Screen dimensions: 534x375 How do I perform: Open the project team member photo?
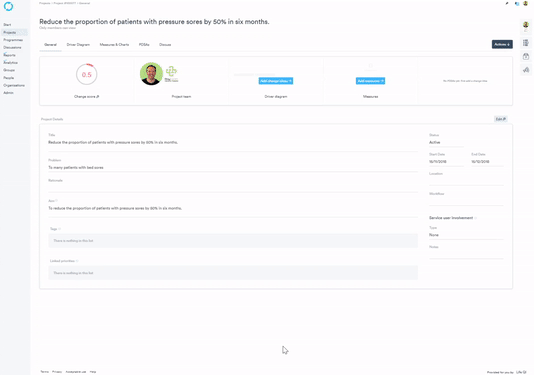pyautogui.click(x=151, y=74)
